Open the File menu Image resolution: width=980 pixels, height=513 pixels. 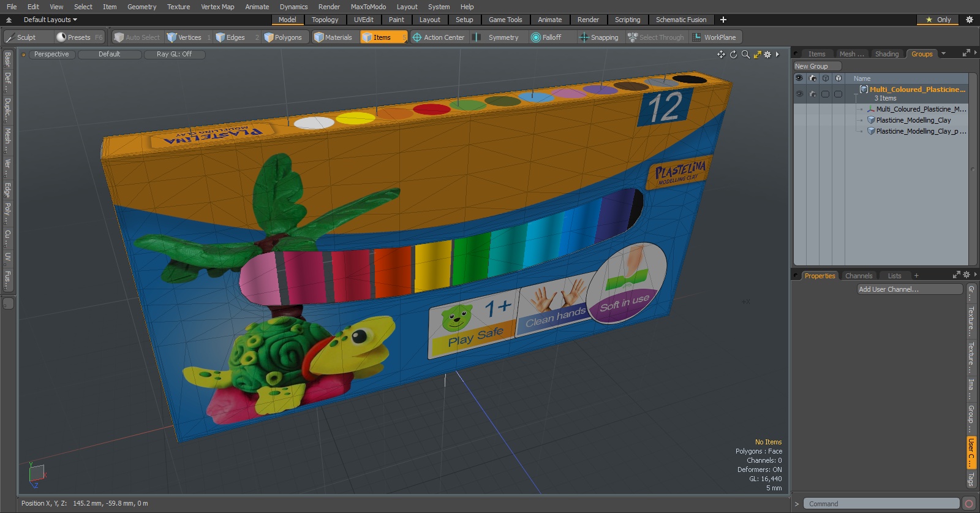pos(12,7)
